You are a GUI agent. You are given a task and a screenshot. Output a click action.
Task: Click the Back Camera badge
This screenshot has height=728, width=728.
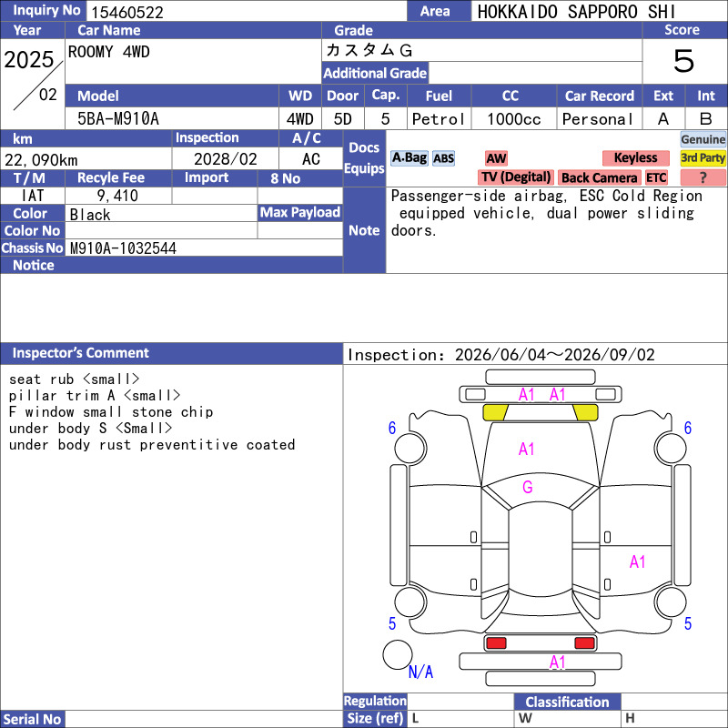click(x=599, y=177)
